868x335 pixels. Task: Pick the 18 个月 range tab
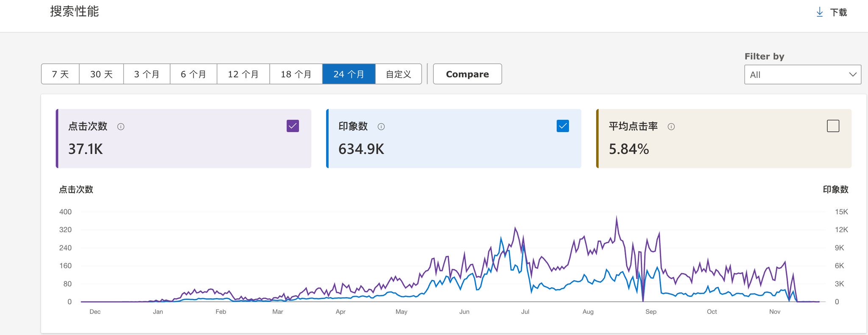tap(296, 74)
